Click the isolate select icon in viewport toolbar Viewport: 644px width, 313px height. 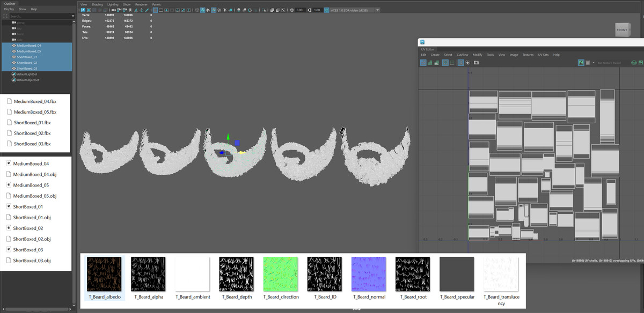(x=264, y=10)
